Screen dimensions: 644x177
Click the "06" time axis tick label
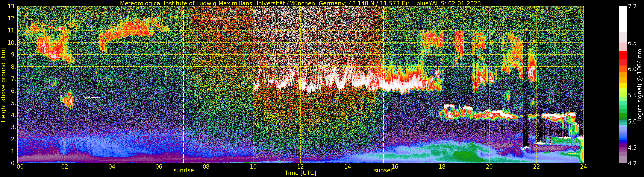tap(159, 166)
